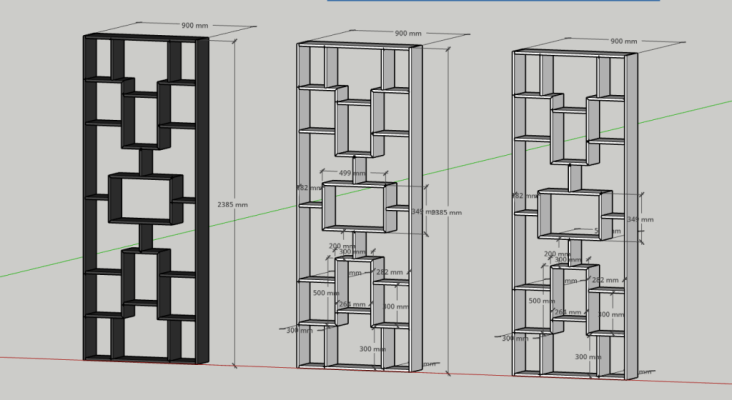Image resolution: width=732 pixels, height=400 pixels.
Task: Click the 268 mm dimension on middle bookshelf
Action: click(x=352, y=304)
